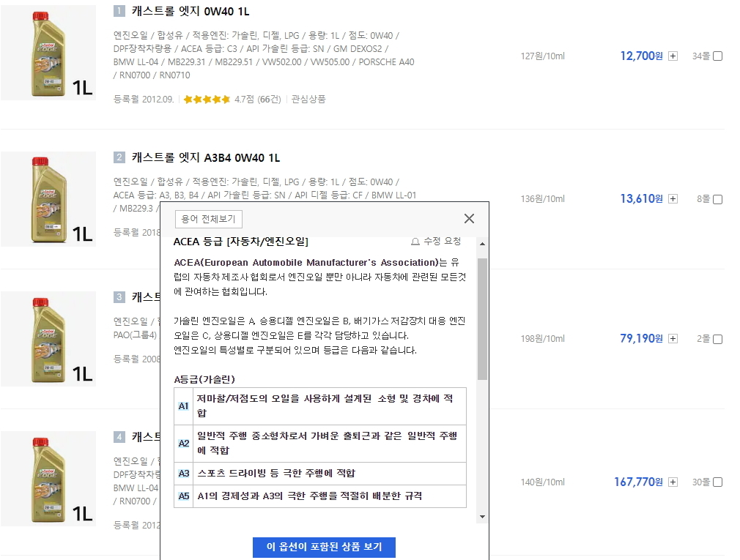
Task: Click unit price 198원/10ml
Action: (542, 338)
